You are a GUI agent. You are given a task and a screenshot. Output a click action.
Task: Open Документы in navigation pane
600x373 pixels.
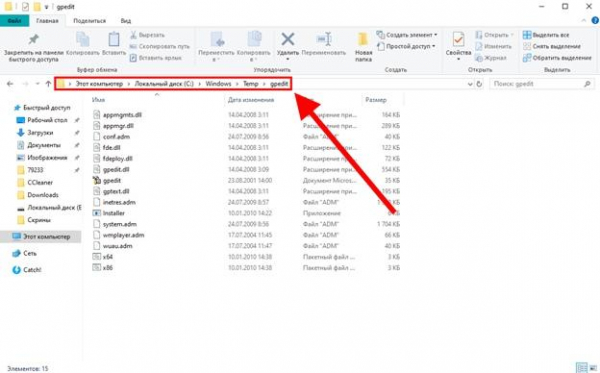[x=44, y=145]
